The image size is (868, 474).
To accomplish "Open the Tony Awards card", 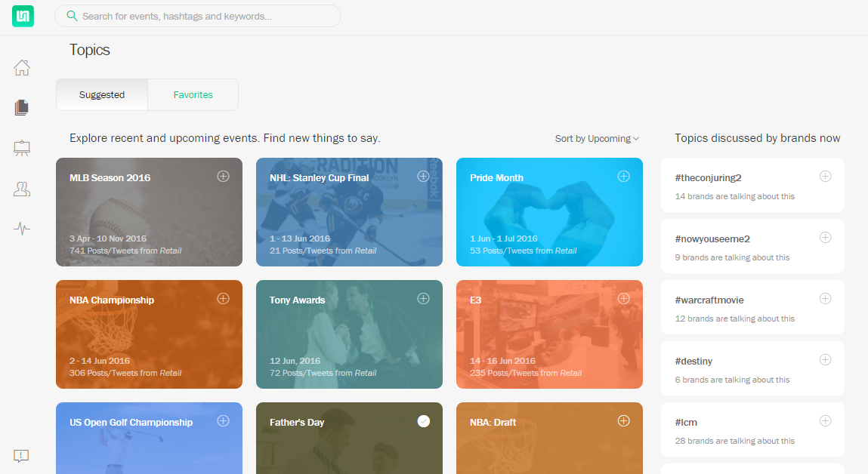I will (x=349, y=334).
